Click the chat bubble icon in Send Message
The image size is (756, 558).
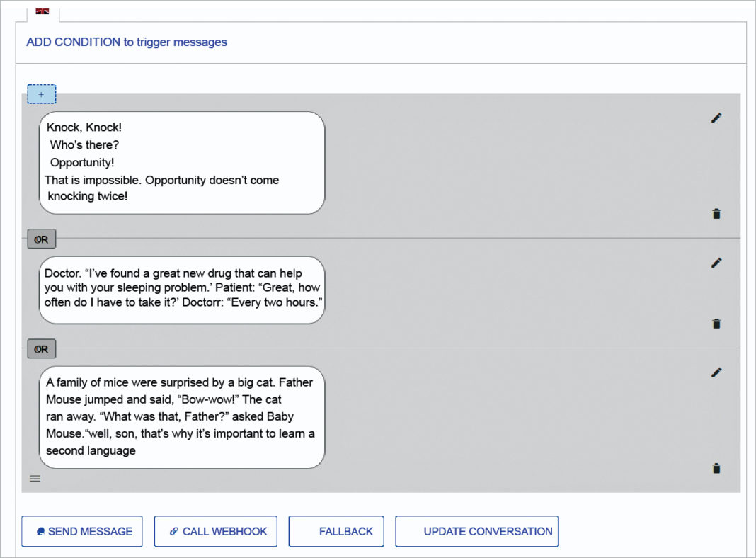[42, 531]
